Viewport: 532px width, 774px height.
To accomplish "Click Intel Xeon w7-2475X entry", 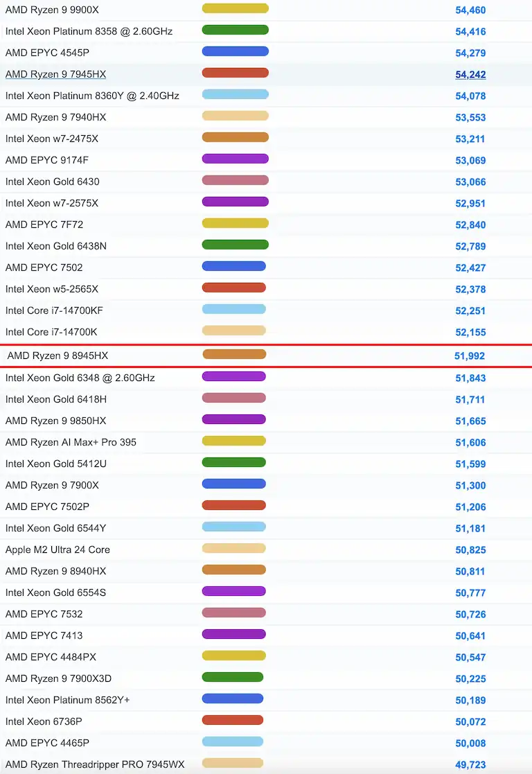I will click(52, 139).
